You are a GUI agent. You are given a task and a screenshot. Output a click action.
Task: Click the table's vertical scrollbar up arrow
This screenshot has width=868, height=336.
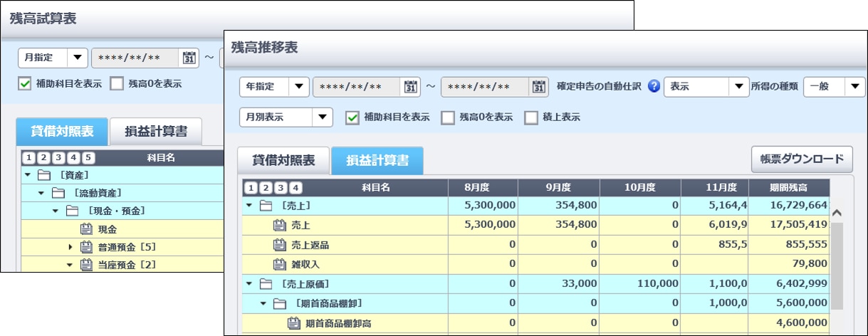(x=837, y=212)
